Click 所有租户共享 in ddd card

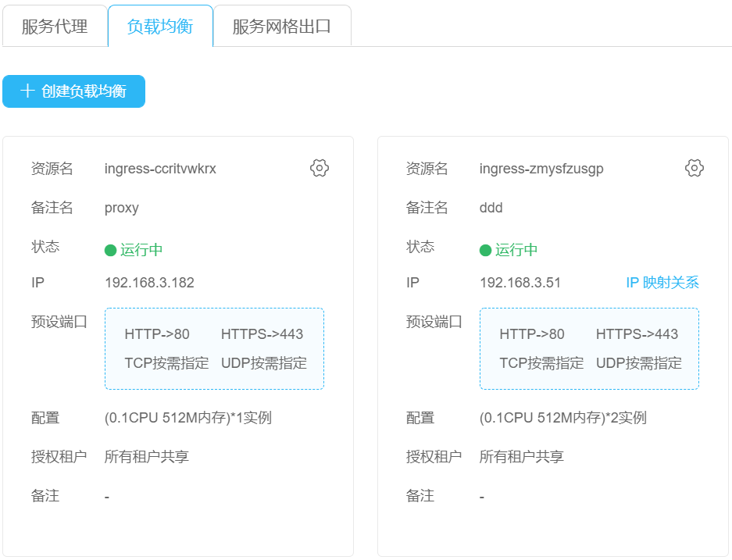[521, 456]
